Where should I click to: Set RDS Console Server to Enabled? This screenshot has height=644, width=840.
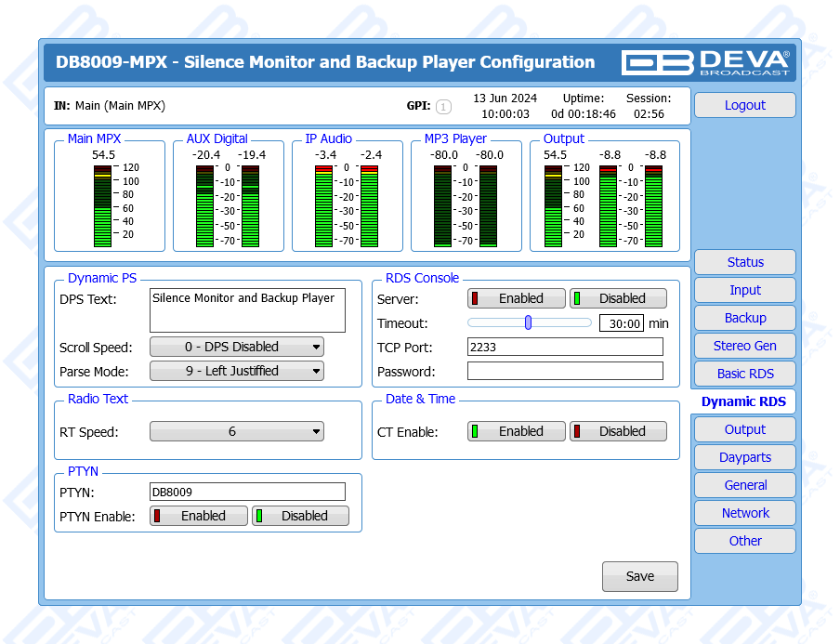517,298
